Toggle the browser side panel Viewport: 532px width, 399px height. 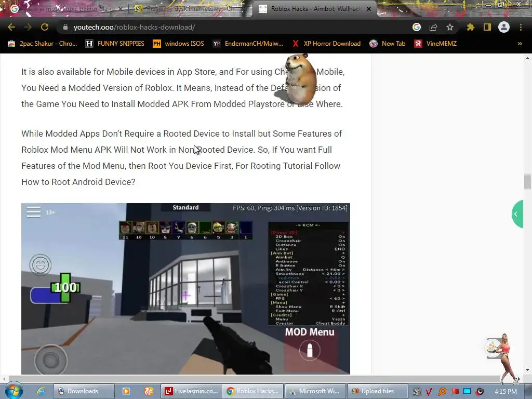tap(487, 27)
